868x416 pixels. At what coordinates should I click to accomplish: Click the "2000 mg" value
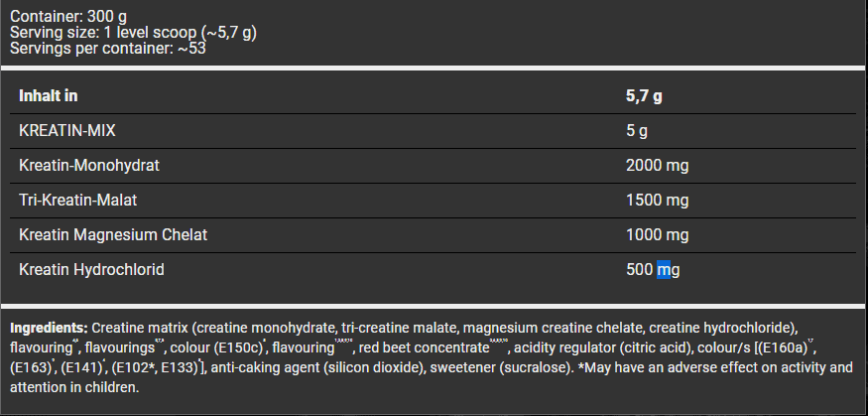tap(657, 166)
